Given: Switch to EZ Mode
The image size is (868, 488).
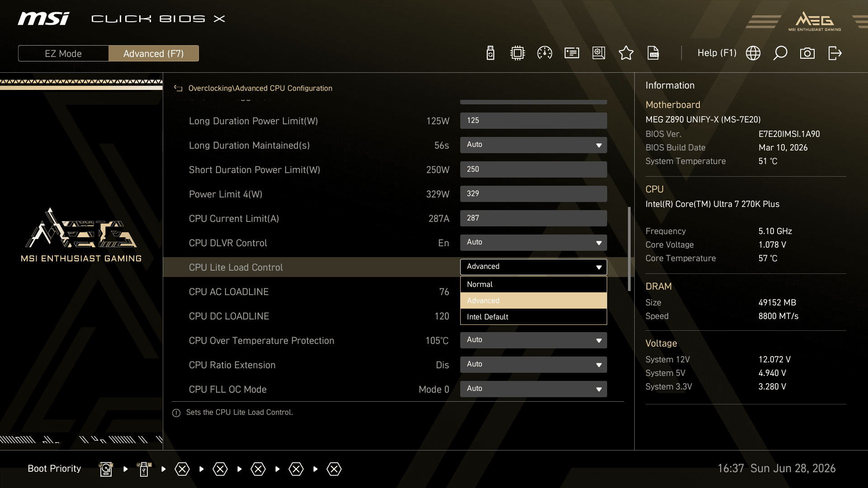Looking at the screenshot, I should click(63, 53).
